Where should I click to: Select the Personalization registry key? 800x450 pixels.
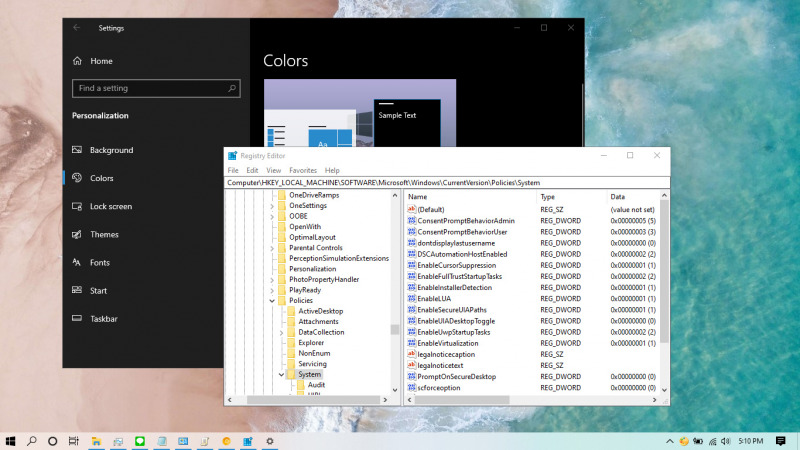312,269
